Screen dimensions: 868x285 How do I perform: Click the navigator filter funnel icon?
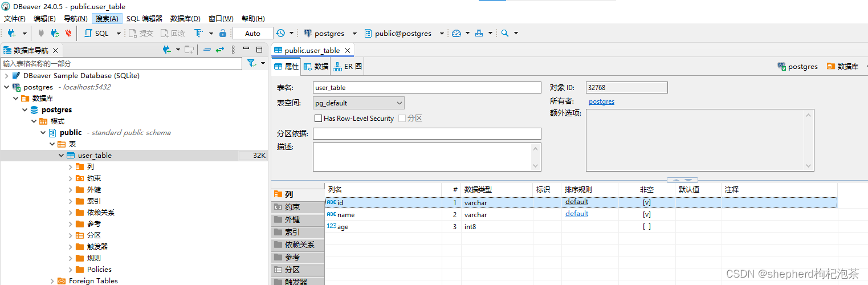(x=251, y=63)
